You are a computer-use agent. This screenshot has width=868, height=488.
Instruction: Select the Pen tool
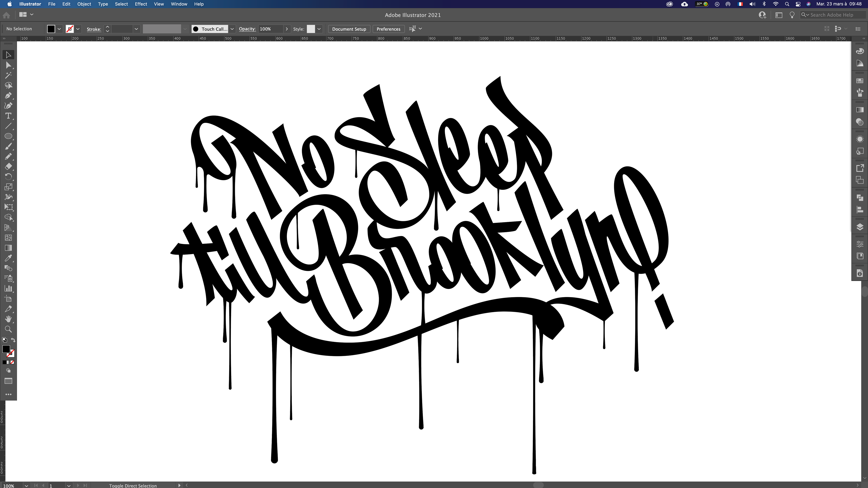[8, 95]
